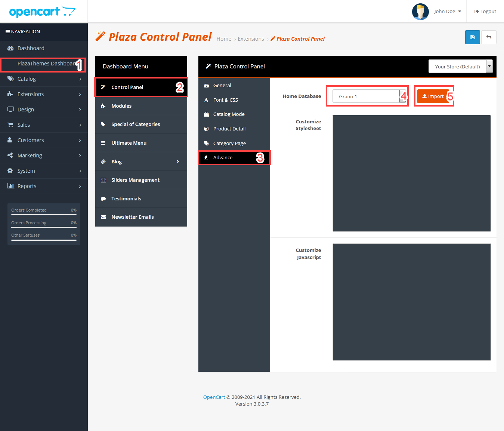The width and height of the screenshot is (504, 431).
Task: Click the Marketing share icon
Action: tap(10, 156)
